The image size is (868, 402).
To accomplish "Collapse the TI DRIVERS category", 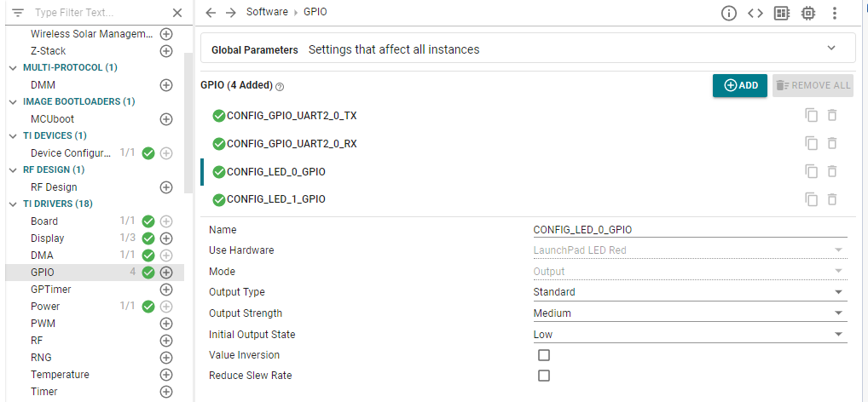I will [13, 204].
